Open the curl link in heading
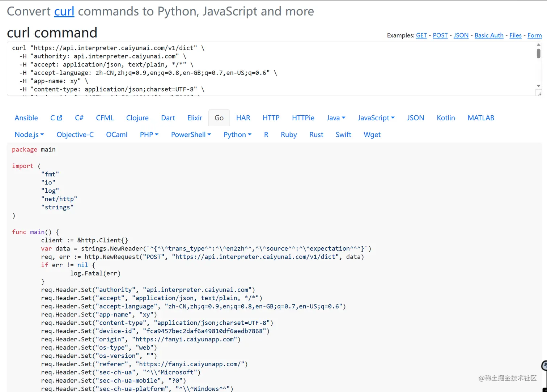The image size is (547, 392). (64, 12)
